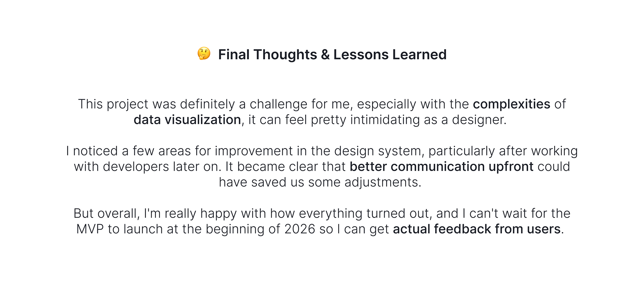Click the phrase "with developers later on"

[x=146, y=167]
